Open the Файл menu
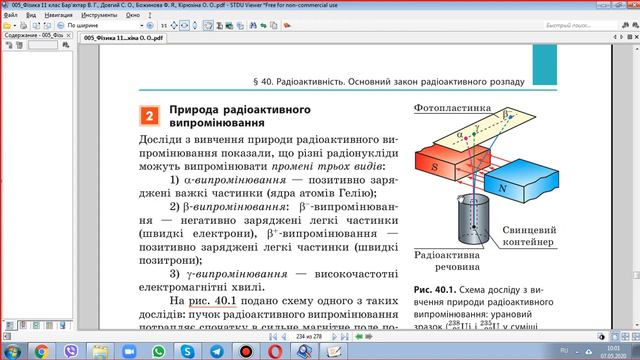The height and width of the screenshot is (360, 640). (x=11, y=15)
